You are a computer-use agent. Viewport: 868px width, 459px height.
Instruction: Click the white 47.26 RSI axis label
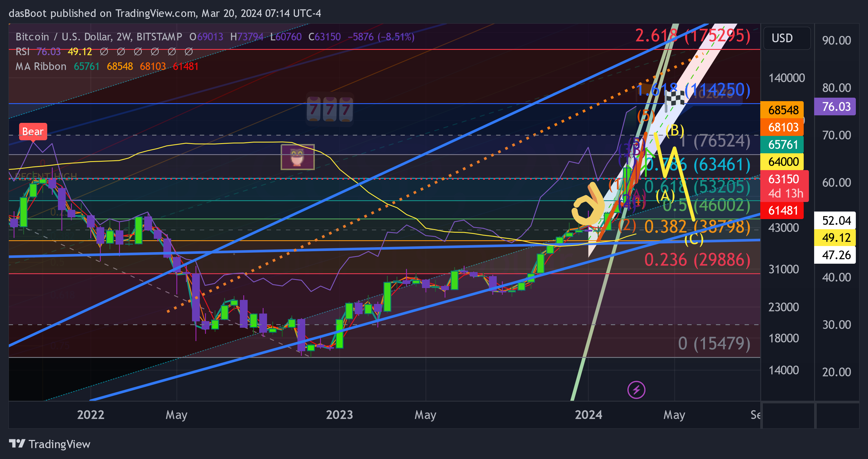835,255
